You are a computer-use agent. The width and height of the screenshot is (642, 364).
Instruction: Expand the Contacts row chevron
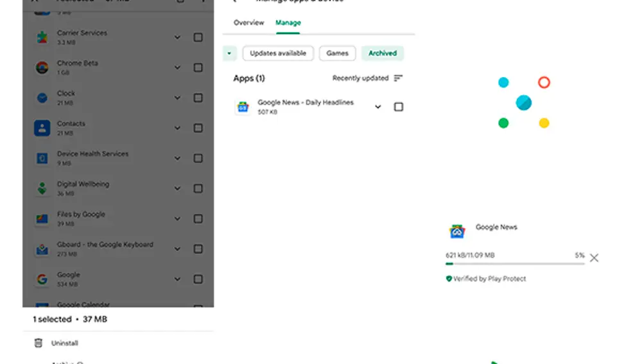177,128
